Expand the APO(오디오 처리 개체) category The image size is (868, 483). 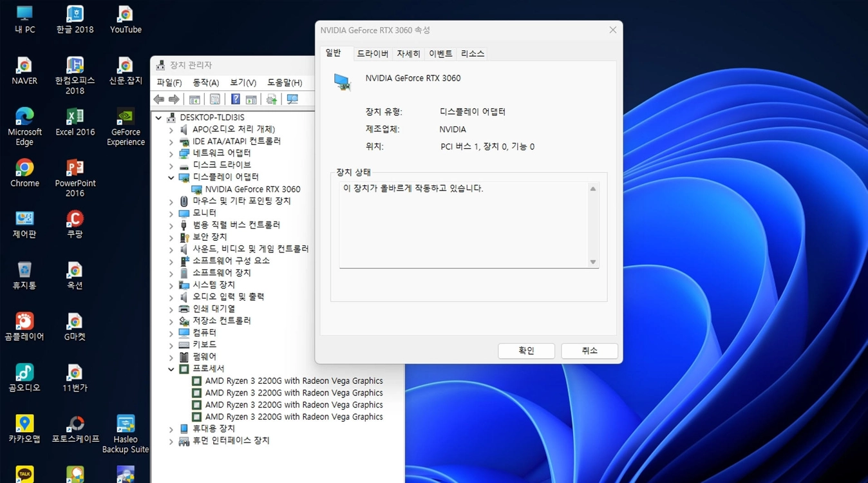coord(171,129)
